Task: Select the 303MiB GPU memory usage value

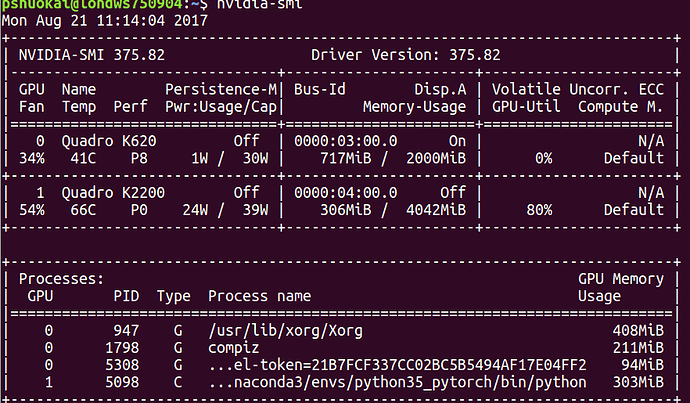Action: pyautogui.click(x=639, y=382)
